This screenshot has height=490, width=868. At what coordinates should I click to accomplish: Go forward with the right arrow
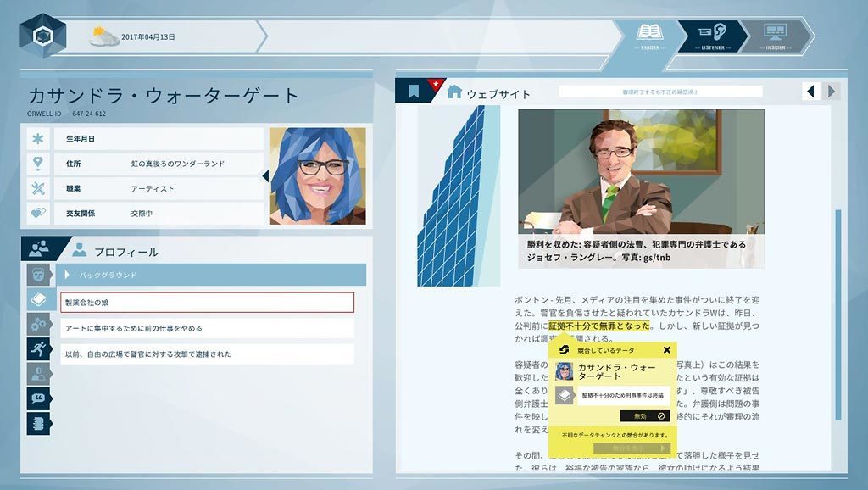coord(832,92)
